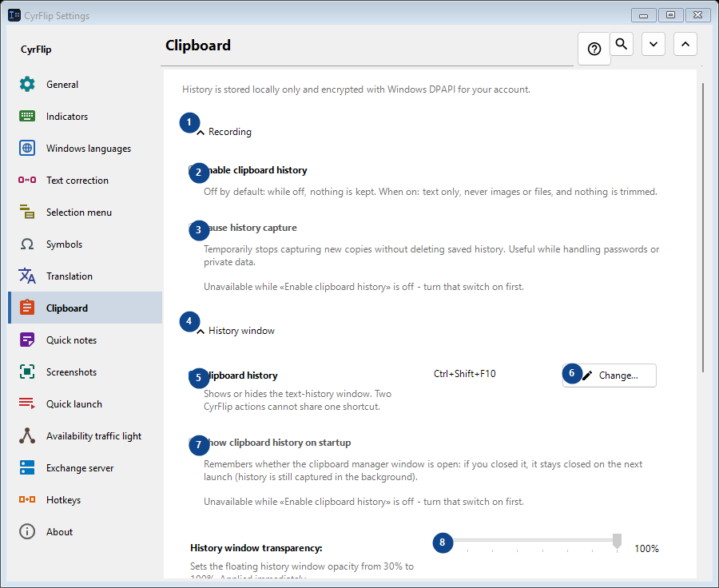The width and height of the screenshot is (719, 588).
Task: Click the History window transparency slider thumb
Action: (618, 541)
